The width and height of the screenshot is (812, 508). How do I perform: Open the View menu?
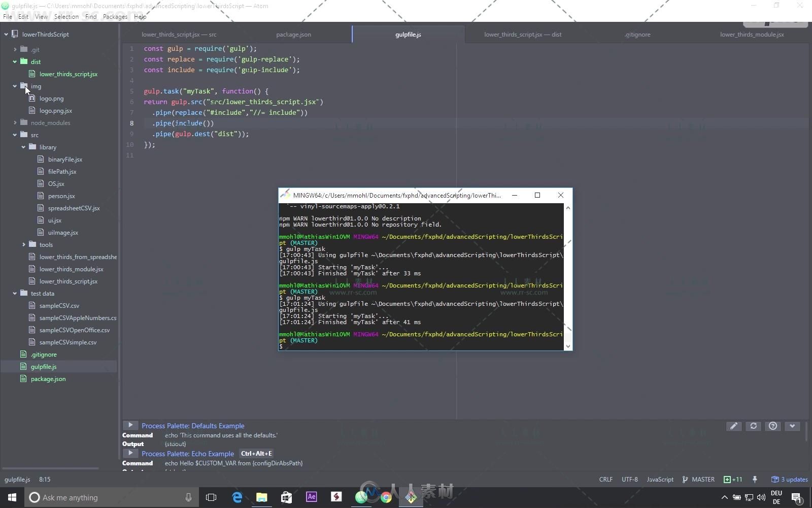41,17
